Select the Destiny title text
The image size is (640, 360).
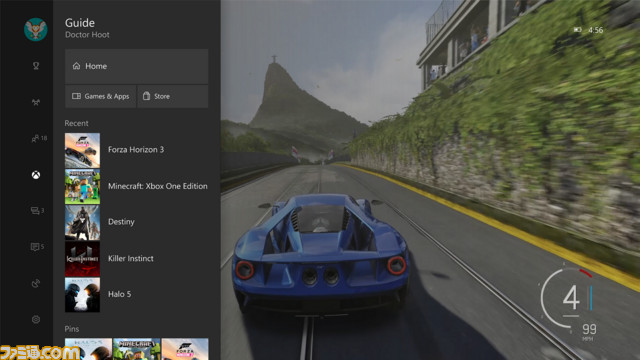121,222
